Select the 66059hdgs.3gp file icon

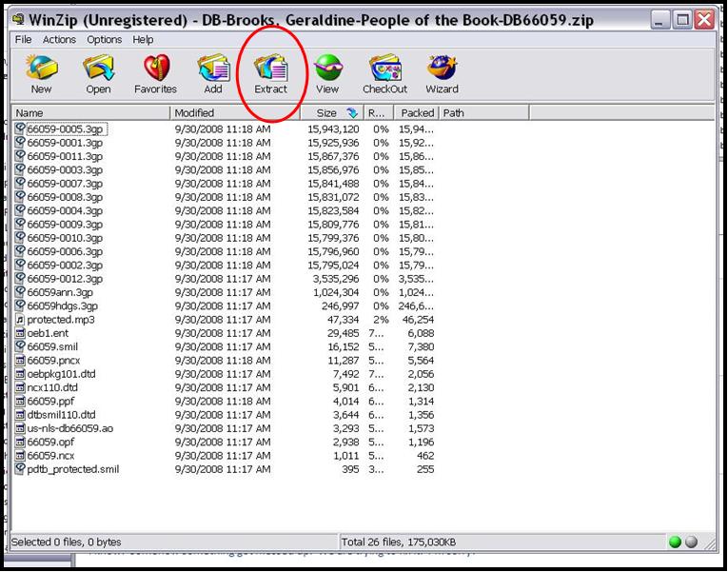pyautogui.click(x=20, y=306)
